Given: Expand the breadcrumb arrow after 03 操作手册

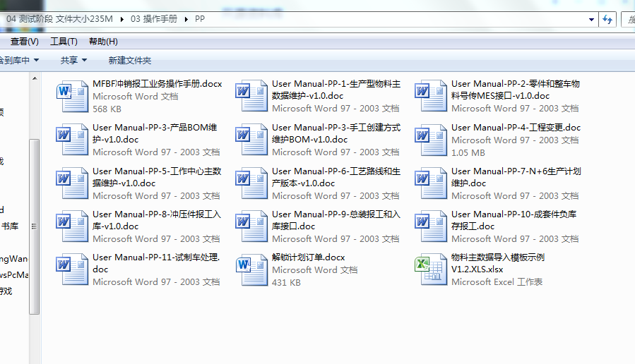Looking at the screenshot, I should point(188,20).
